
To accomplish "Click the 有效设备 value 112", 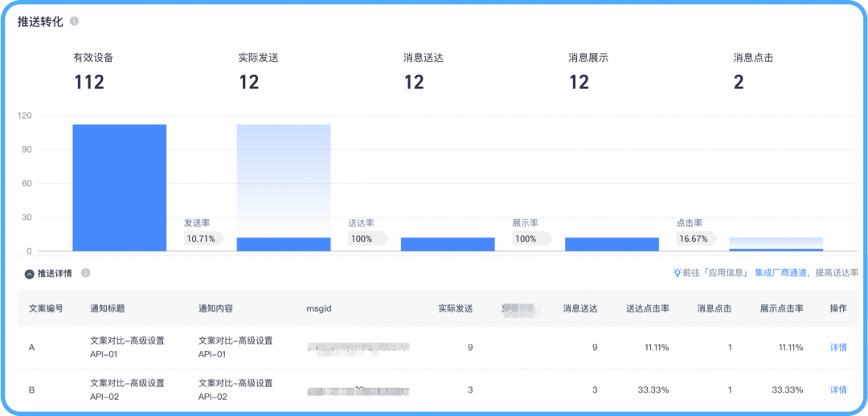I will pyautogui.click(x=89, y=83).
